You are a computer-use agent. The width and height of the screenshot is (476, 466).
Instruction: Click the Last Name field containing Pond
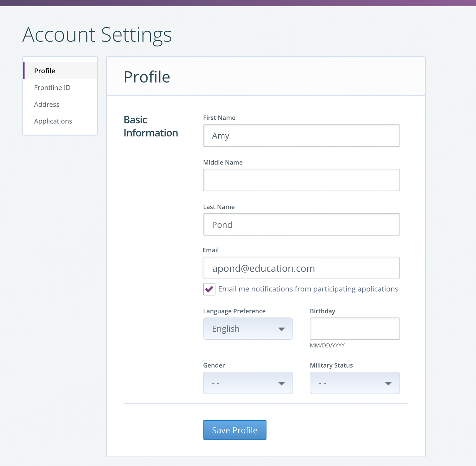pos(301,224)
